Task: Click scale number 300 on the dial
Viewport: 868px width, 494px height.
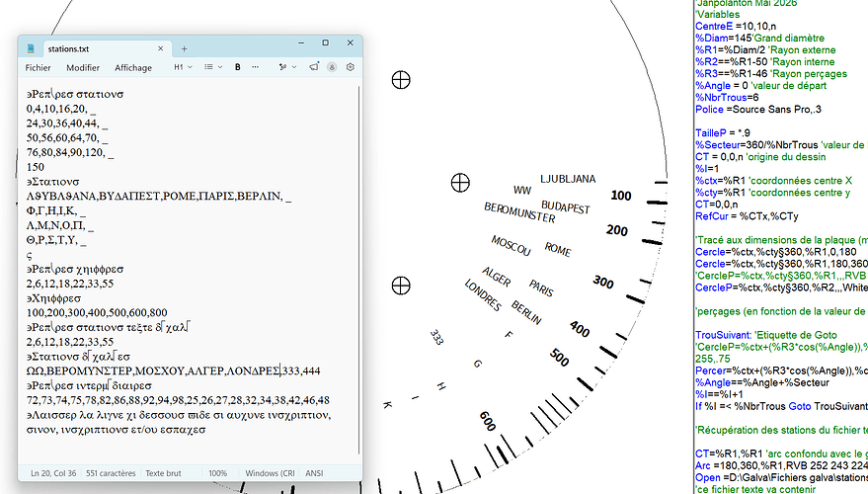Action: [603, 282]
